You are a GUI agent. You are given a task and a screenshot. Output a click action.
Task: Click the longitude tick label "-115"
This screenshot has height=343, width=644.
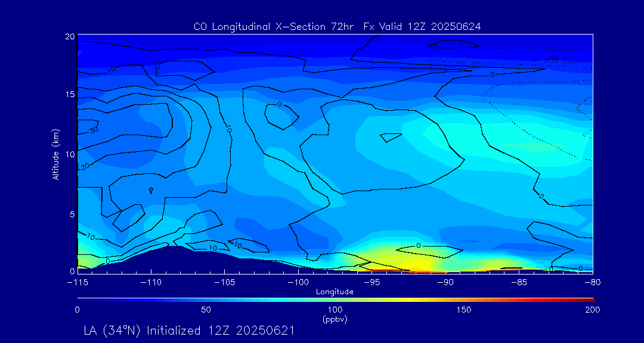(77, 283)
